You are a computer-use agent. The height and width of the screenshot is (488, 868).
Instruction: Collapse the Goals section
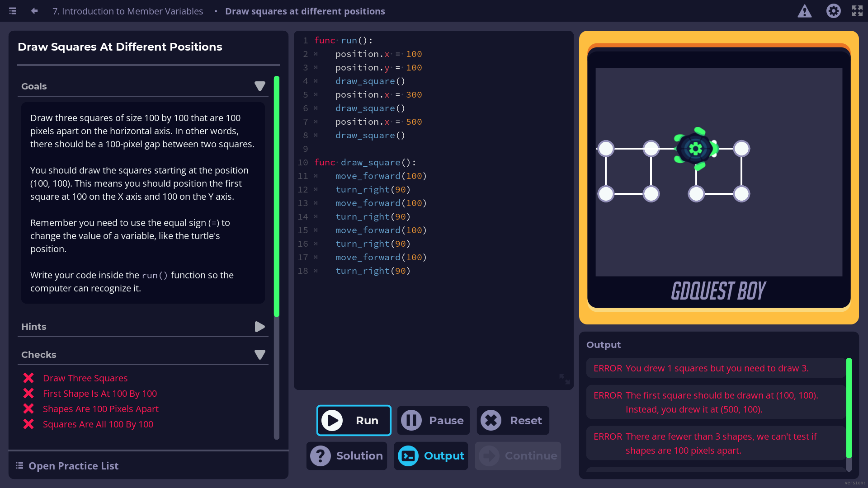(259, 86)
